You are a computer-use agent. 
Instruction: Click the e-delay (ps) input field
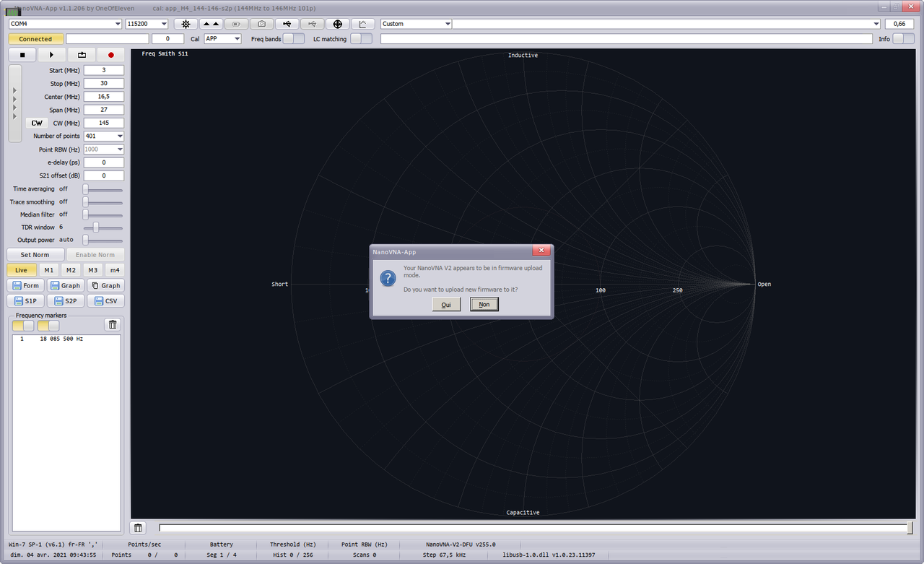click(104, 162)
